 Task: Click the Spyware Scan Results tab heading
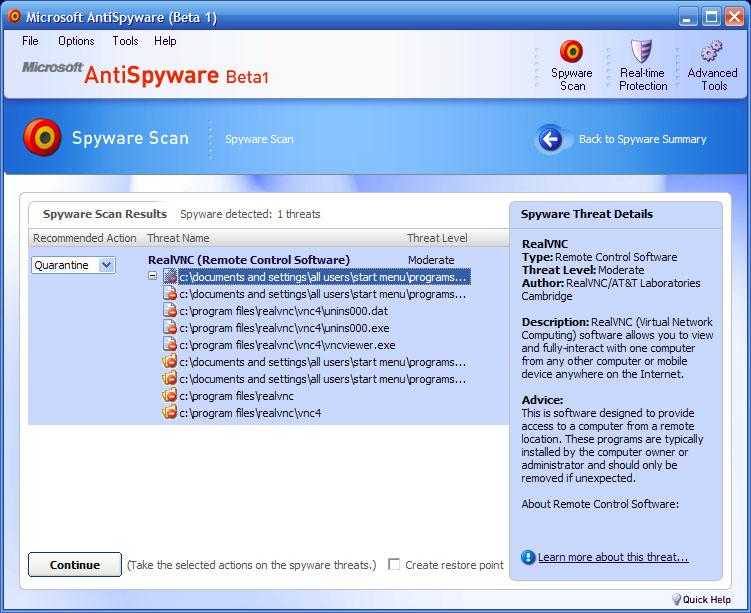click(105, 214)
